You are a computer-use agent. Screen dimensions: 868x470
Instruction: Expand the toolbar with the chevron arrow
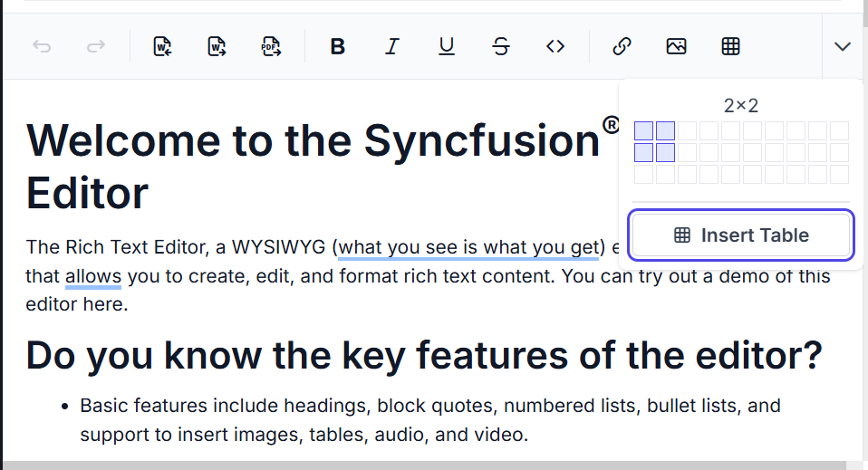pos(843,46)
